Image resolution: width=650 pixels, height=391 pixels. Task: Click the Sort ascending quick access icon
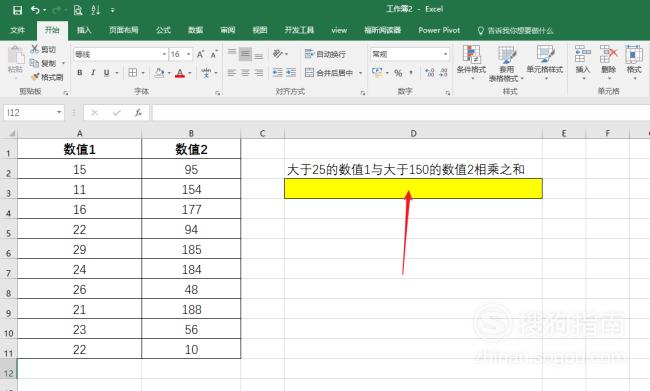(96, 10)
